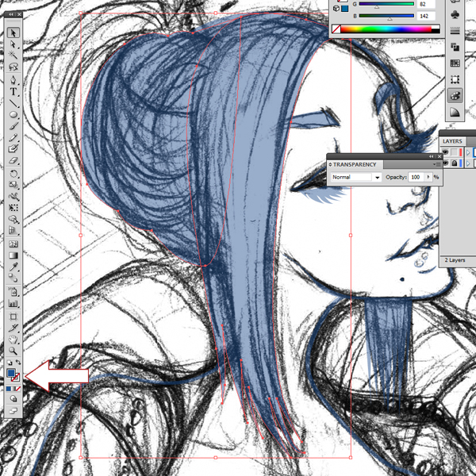Set paint to None in tools panel

point(18,389)
